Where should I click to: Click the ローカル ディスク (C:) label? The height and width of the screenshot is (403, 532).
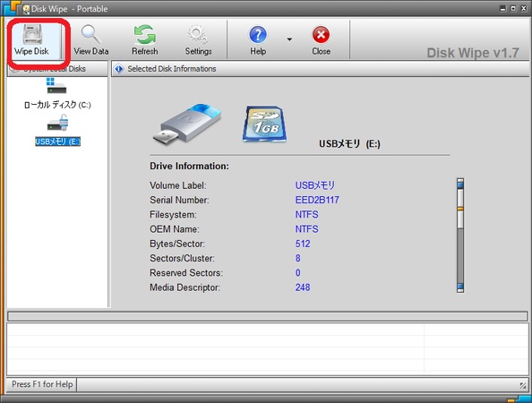click(57, 105)
